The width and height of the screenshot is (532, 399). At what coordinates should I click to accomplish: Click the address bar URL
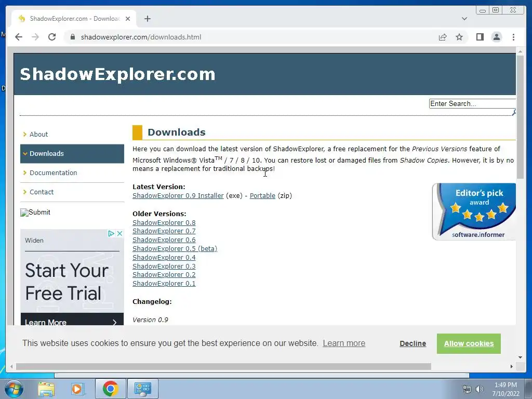[141, 37]
